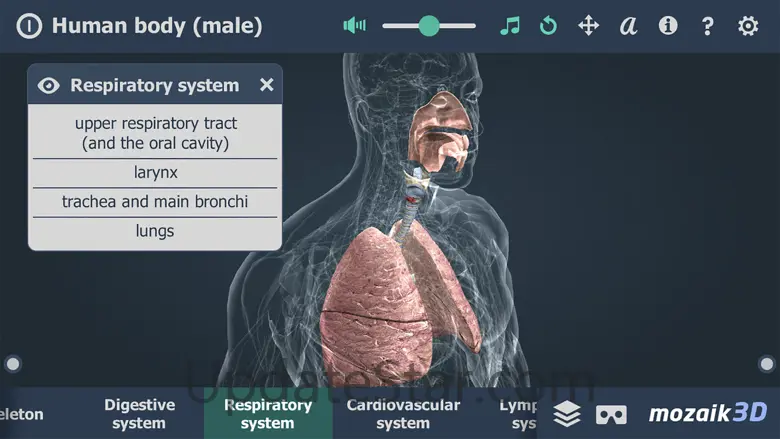Toggle background music with the note icon
The height and width of the screenshot is (439, 780).
click(510, 26)
